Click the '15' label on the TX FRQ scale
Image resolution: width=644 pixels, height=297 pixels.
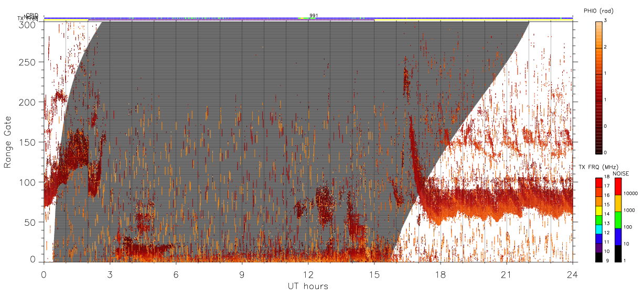pos(607,205)
